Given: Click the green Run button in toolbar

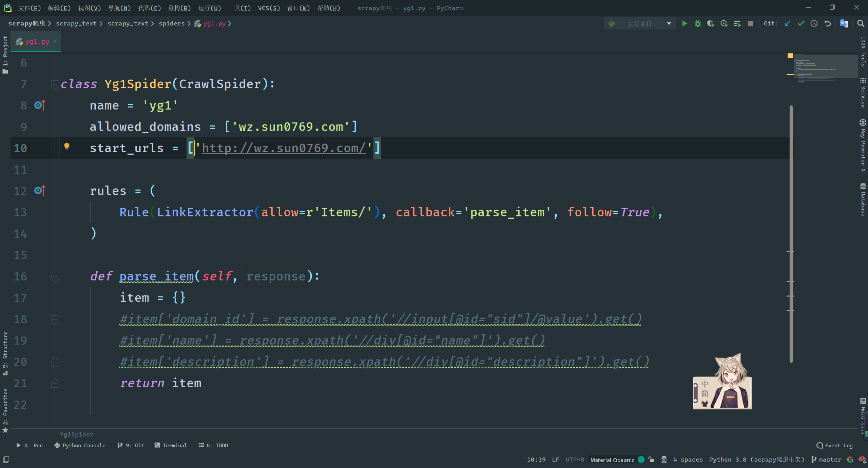Looking at the screenshot, I should tap(684, 23).
